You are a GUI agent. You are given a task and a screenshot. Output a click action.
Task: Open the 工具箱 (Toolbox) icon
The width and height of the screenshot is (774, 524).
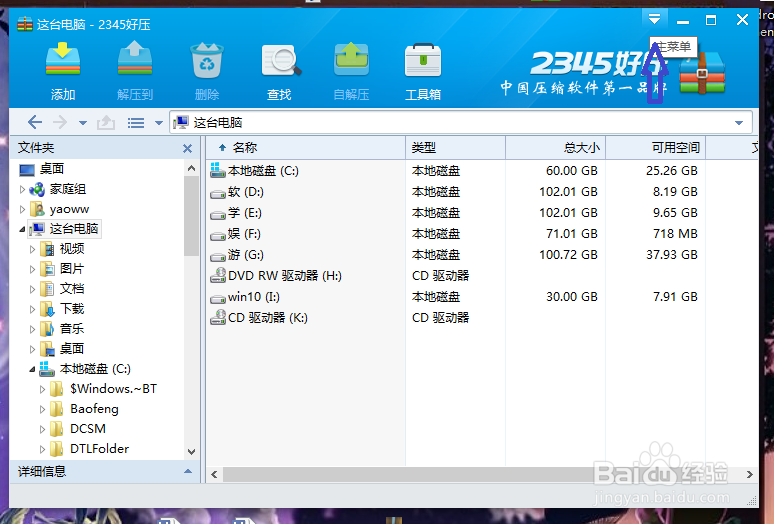click(423, 60)
